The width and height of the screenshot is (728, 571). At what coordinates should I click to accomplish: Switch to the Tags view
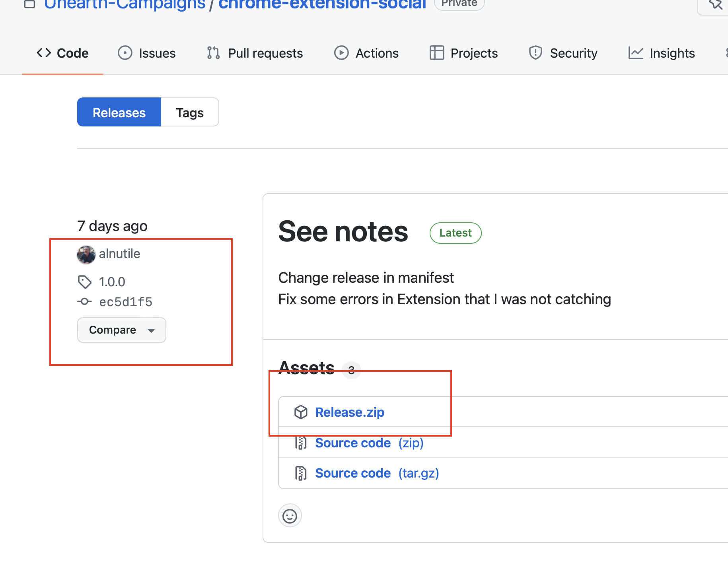tap(190, 112)
